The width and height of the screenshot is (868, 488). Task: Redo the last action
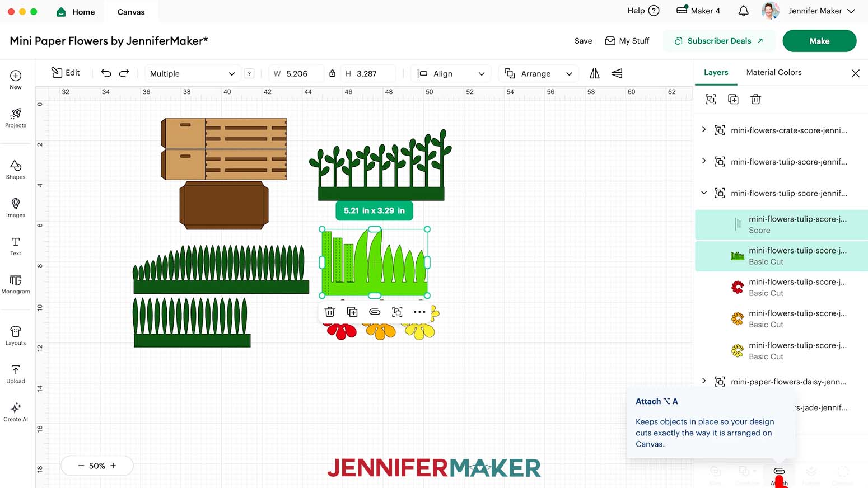coord(124,73)
